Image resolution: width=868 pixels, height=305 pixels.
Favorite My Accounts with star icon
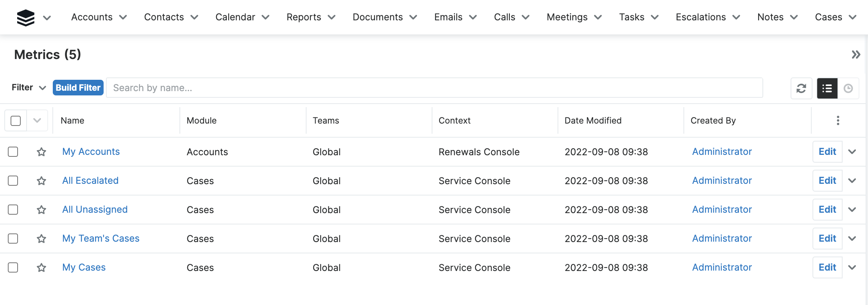click(x=41, y=152)
